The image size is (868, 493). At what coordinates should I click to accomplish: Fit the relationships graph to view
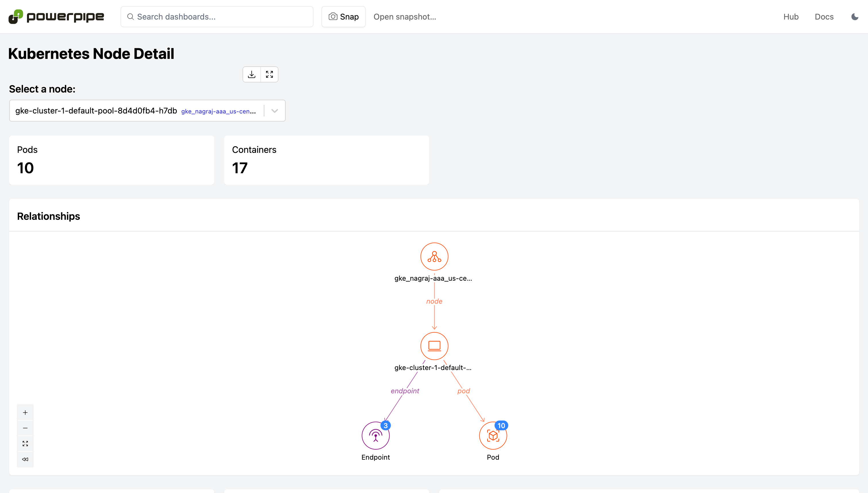click(x=25, y=444)
